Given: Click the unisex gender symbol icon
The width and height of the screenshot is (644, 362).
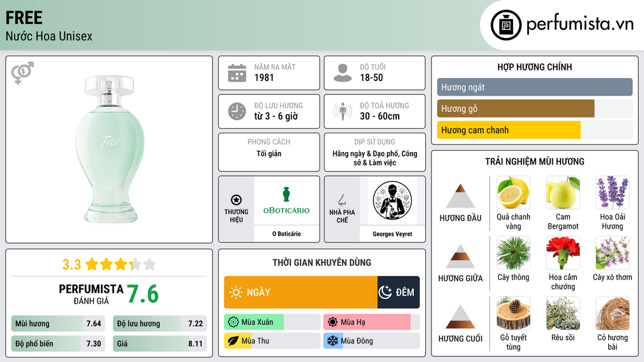Looking at the screenshot, I should coord(23,73).
